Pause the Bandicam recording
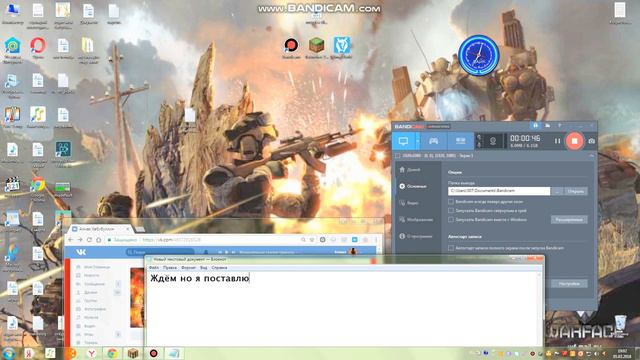 [557, 141]
